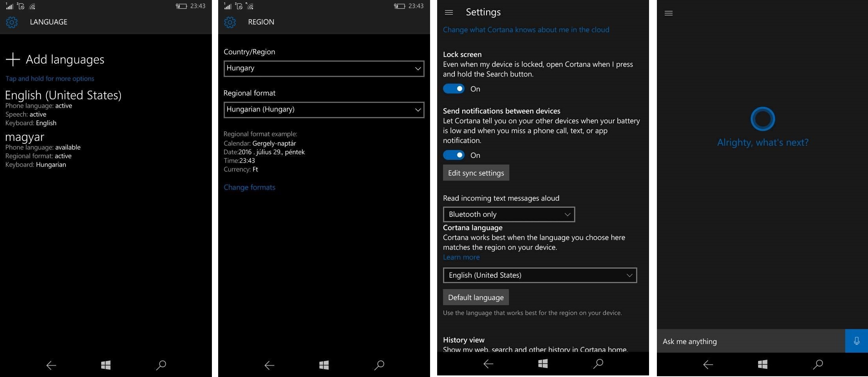Tap the Keyboard: Hungarian line under magyar
The height and width of the screenshot is (377, 868).
[36, 165]
